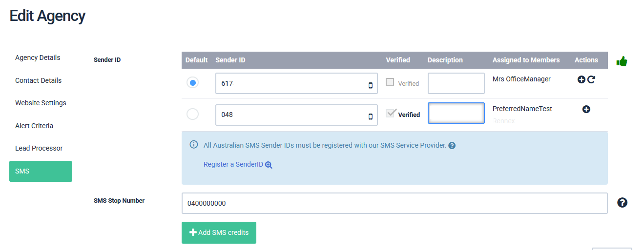The width and height of the screenshot is (644, 250).
Task: Click phone icon in 048 Sender ID field
Action: pyautogui.click(x=370, y=116)
